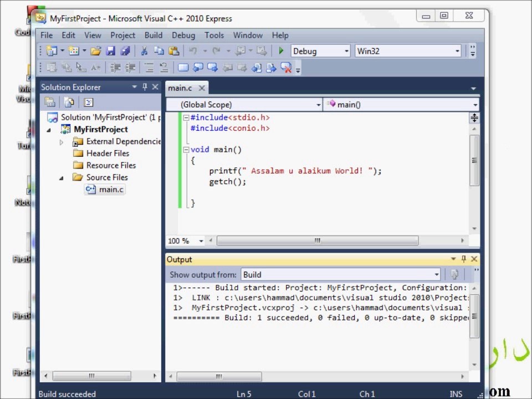Open the Tools menu
This screenshot has height=399, width=532.
coord(214,35)
